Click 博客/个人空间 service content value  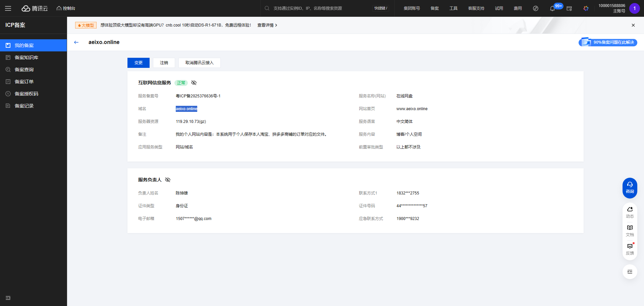(x=409, y=134)
